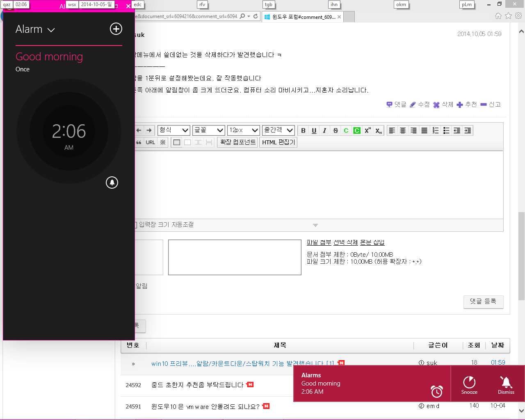Pick text color with green C icon

point(346,130)
